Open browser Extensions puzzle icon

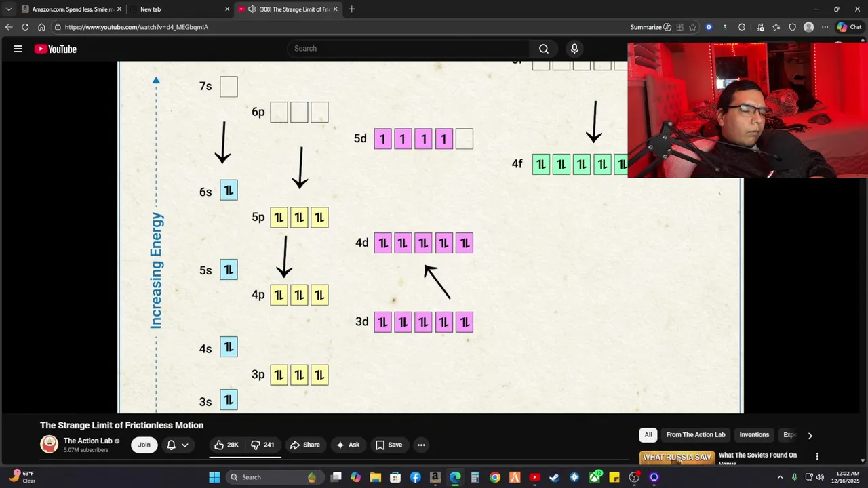coord(741,27)
